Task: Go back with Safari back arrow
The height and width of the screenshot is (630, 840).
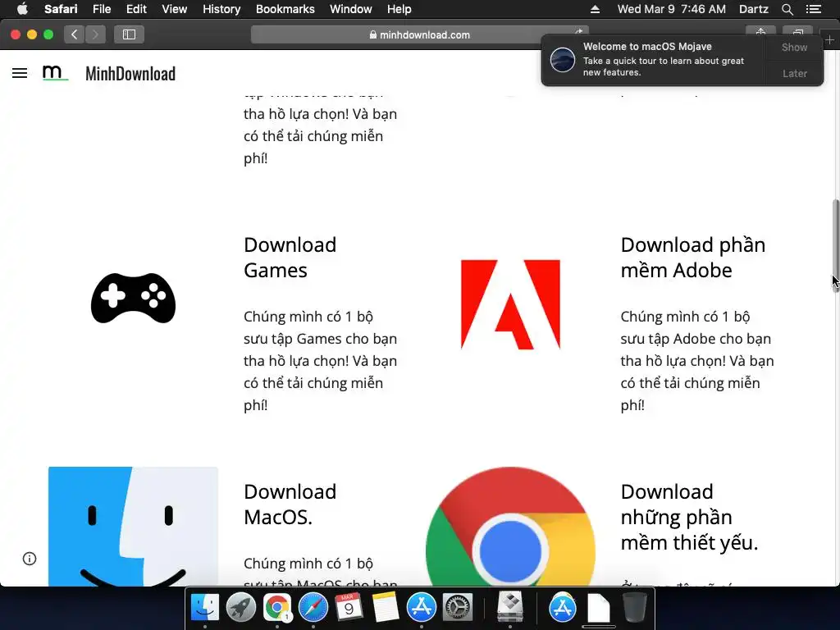Action: (75, 34)
